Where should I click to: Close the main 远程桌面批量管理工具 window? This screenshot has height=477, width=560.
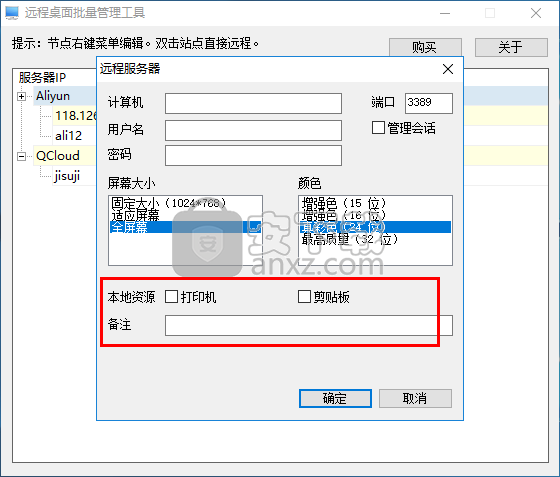536,13
